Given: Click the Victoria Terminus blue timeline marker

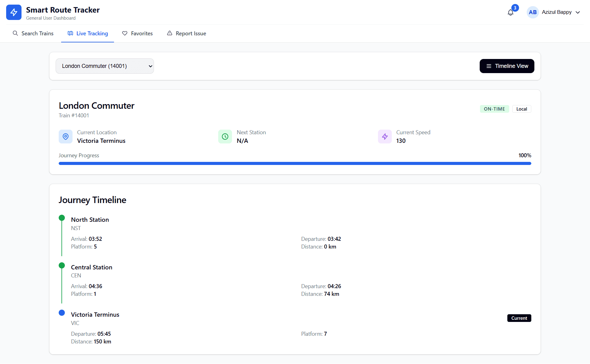Looking at the screenshot, I should point(62,313).
